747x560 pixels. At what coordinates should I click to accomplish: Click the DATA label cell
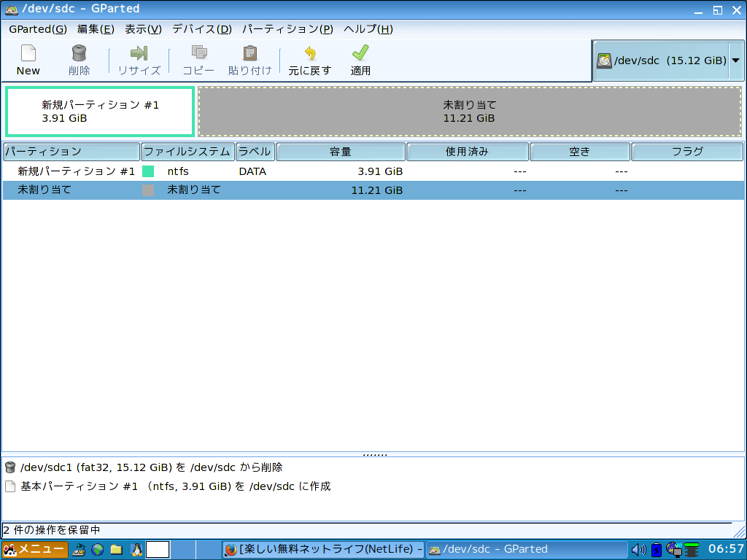coord(252,171)
